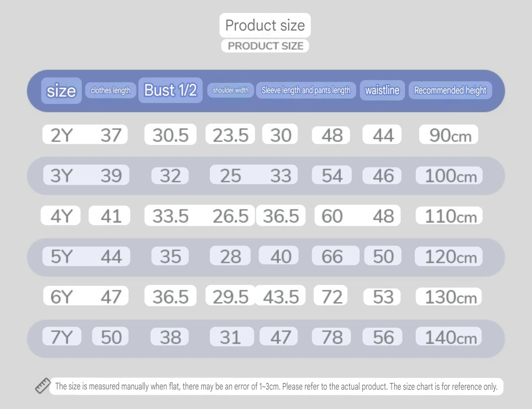Select the 3Y size row label
Image resolution: width=532 pixels, height=409 pixels.
61,175
